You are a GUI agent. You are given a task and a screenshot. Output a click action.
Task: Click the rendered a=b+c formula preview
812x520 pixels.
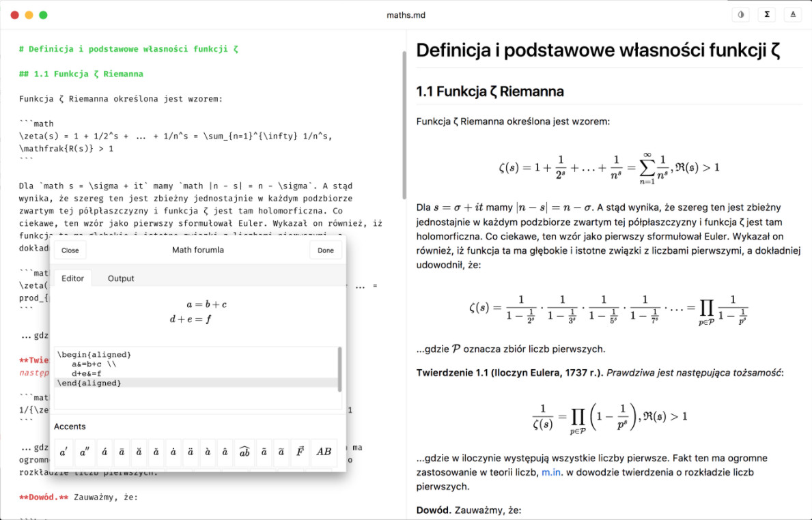coord(198,311)
